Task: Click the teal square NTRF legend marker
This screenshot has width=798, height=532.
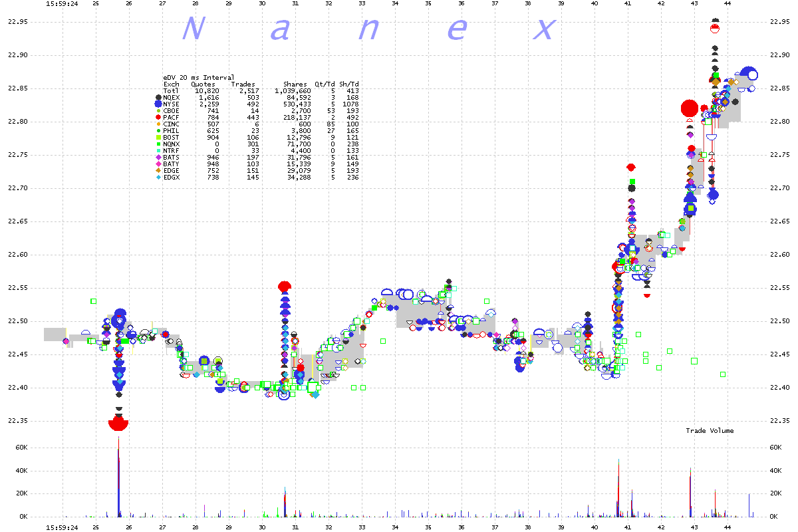Action: [x=158, y=151]
